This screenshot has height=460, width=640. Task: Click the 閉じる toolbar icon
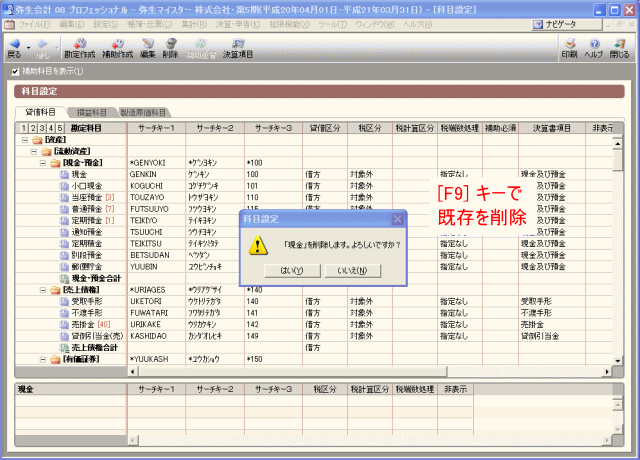pos(619,43)
